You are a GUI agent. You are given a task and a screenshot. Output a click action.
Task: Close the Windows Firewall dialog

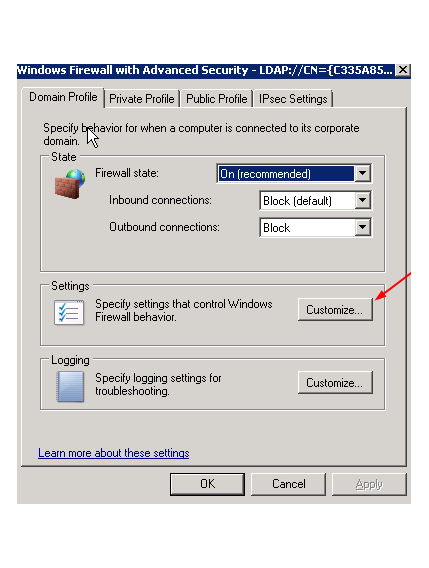pos(403,70)
